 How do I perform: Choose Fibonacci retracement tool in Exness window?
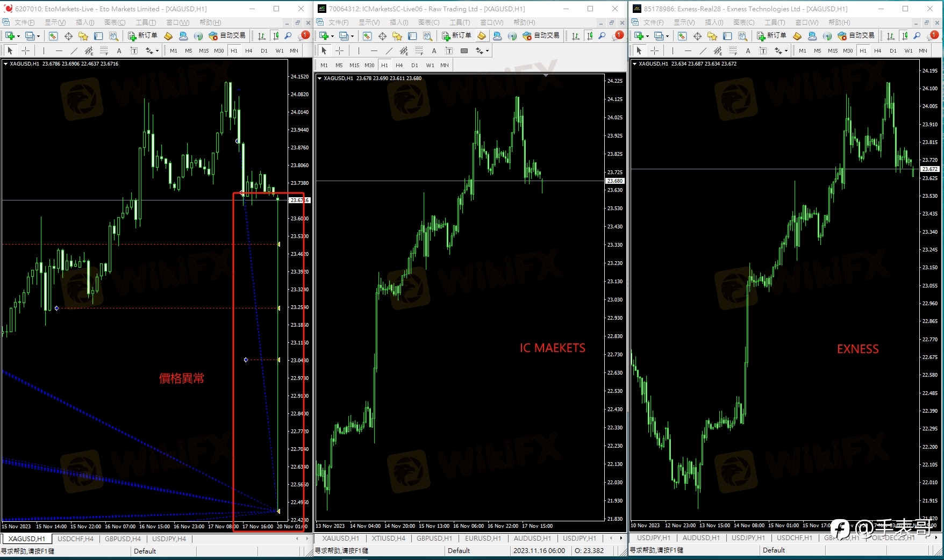[x=733, y=51]
